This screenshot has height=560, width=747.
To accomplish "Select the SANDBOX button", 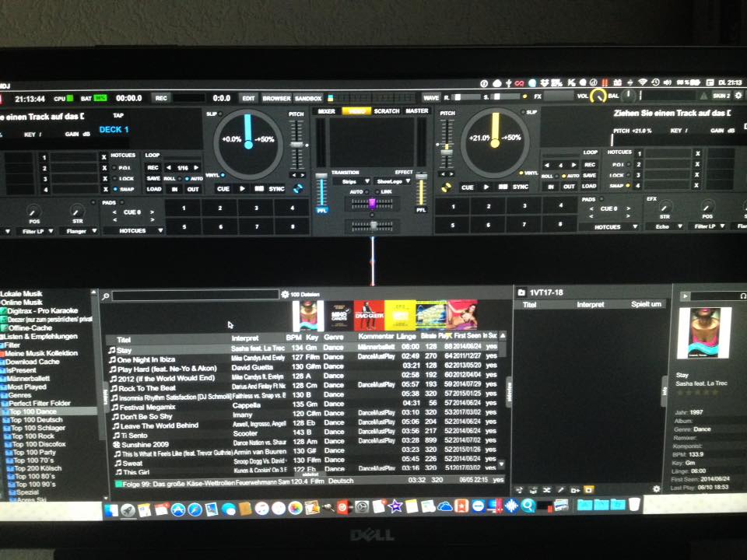I will (x=308, y=98).
